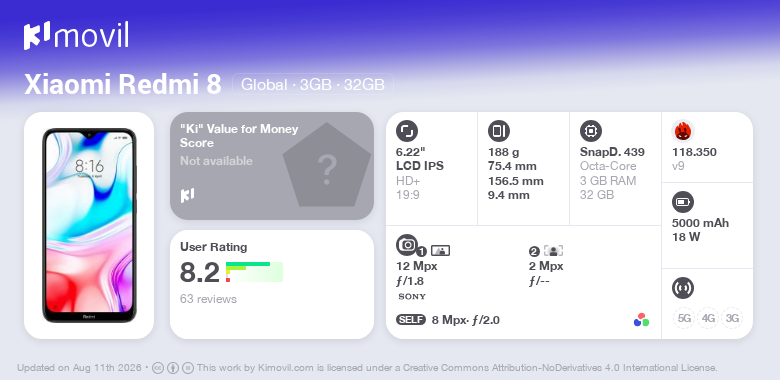Click the Global · 3GB · 32GB variant tag
780x380 pixels.
313,85
